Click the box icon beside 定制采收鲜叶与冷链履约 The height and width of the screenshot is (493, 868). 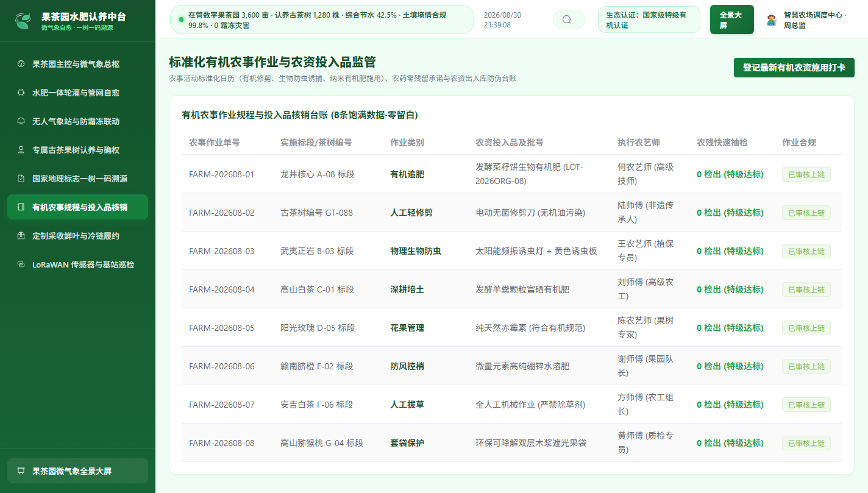pyautogui.click(x=21, y=236)
